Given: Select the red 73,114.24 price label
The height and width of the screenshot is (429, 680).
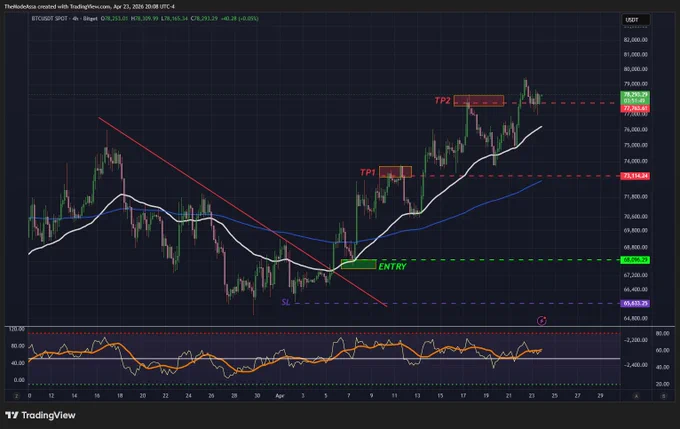Looking at the screenshot, I should coord(635,176).
